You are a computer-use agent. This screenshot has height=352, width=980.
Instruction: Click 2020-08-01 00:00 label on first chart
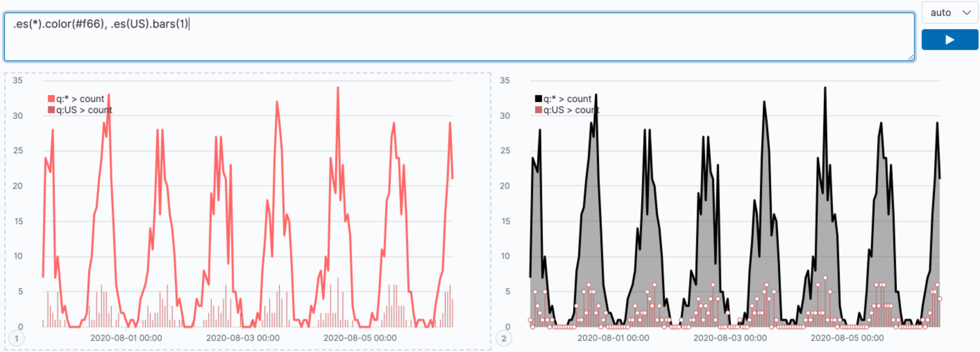point(126,338)
